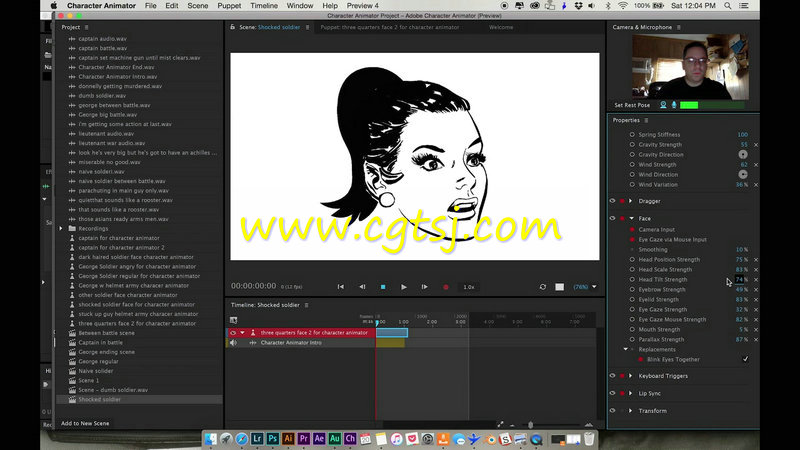Click the refresh scene icon
The image size is (800, 450).
pyautogui.click(x=543, y=287)
